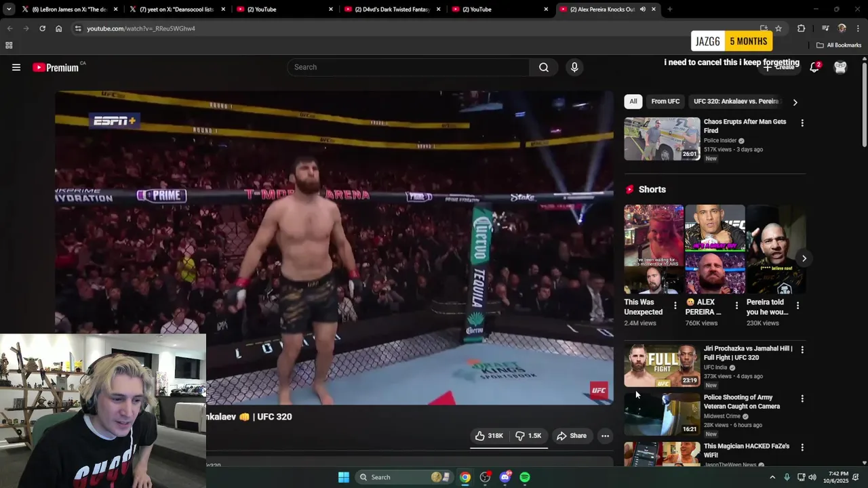Click the YouTube search magnifier button
This screenshot has width=868, height=488.
point(544,67)
